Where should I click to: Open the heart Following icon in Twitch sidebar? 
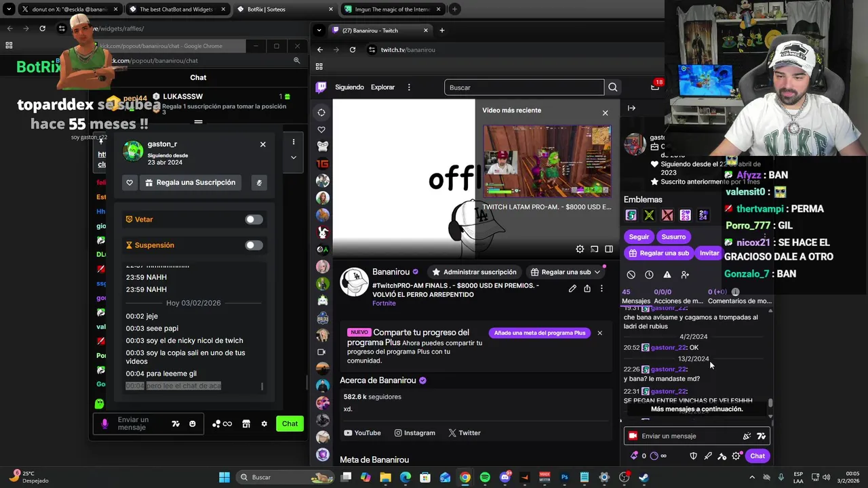(321, 129)
